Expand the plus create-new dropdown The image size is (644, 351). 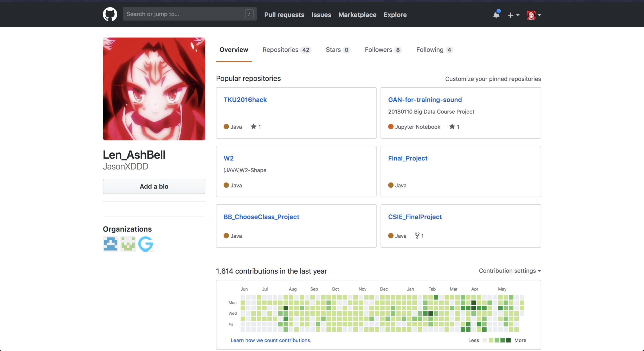click(513, 15)
